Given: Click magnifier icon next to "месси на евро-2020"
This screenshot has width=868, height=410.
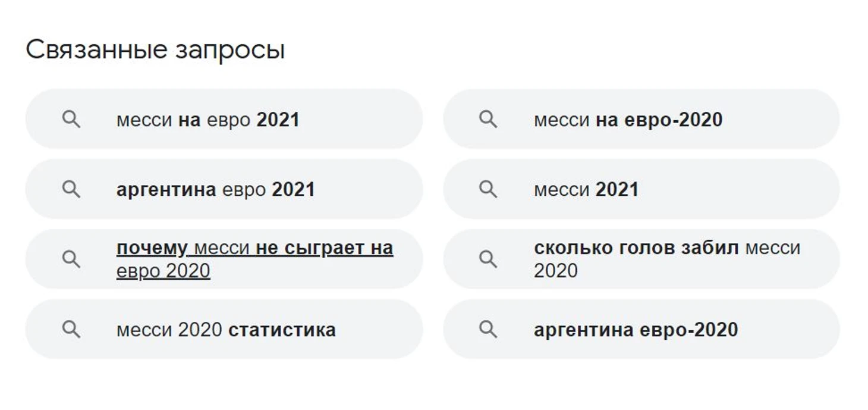Looking at the screenshot, I should [489, 120].
